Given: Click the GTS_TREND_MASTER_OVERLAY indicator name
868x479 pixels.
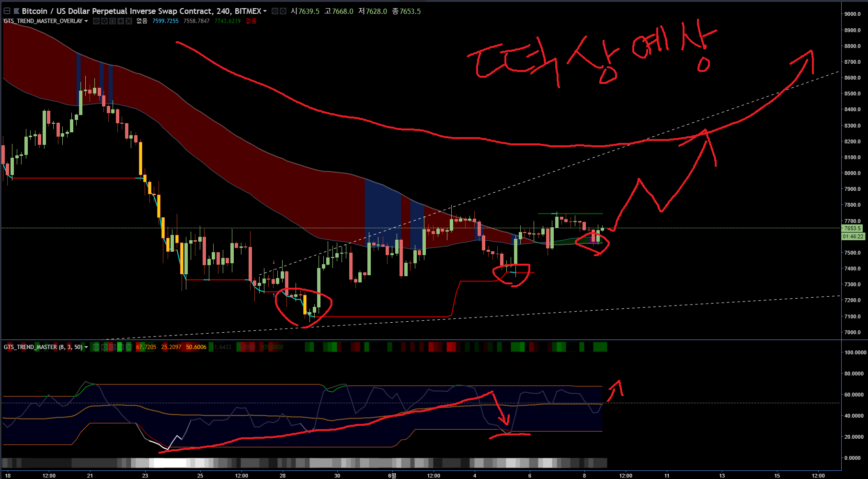Looking at the screenshot, I should coord(43,21).
